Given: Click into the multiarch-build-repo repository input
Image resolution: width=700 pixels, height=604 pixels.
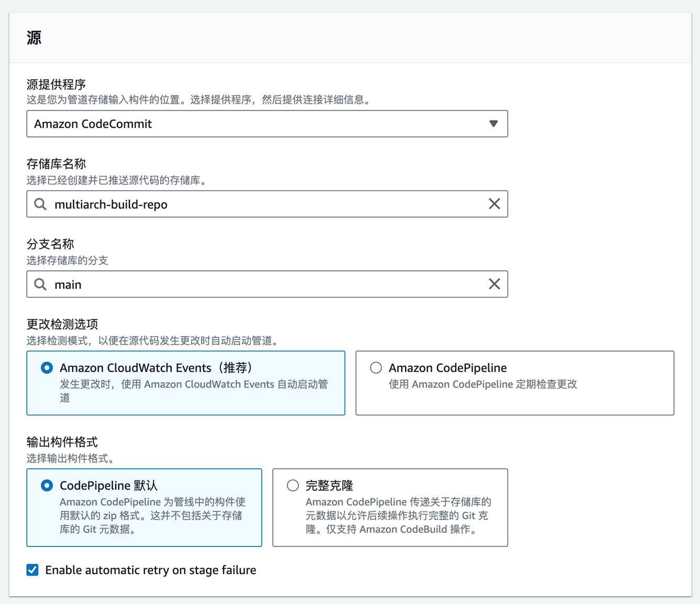Looking at the screenshot, I should (267, 204).
